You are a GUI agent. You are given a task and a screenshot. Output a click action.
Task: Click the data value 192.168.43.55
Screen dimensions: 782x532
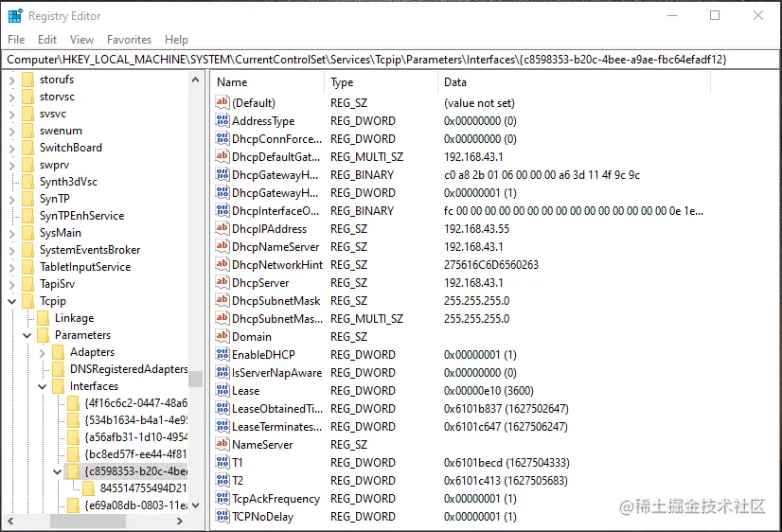476,229
